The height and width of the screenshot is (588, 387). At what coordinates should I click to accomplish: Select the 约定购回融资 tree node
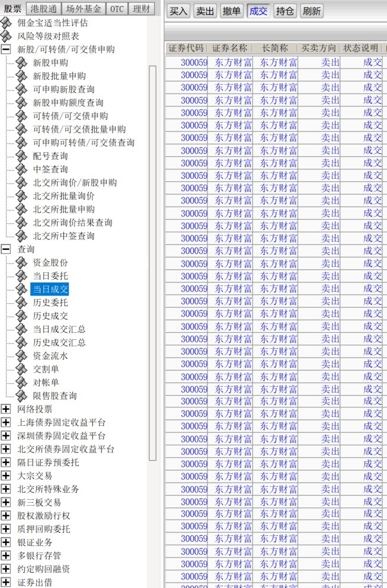coord(43,569)
